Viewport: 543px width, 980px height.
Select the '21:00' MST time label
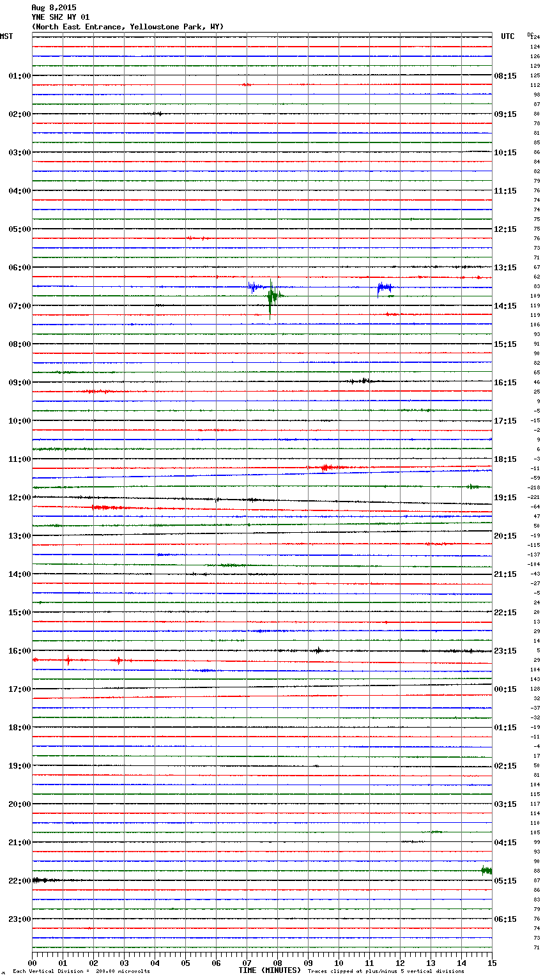[x=19, y=843]
